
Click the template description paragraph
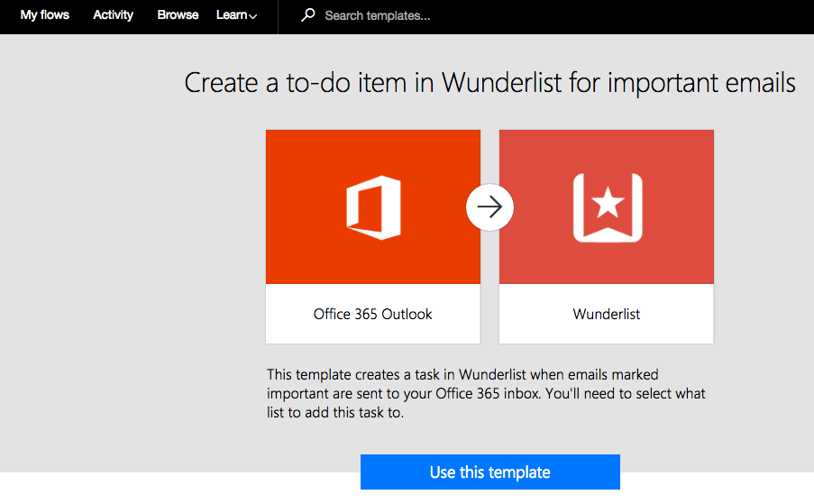(x=486, y=394)
